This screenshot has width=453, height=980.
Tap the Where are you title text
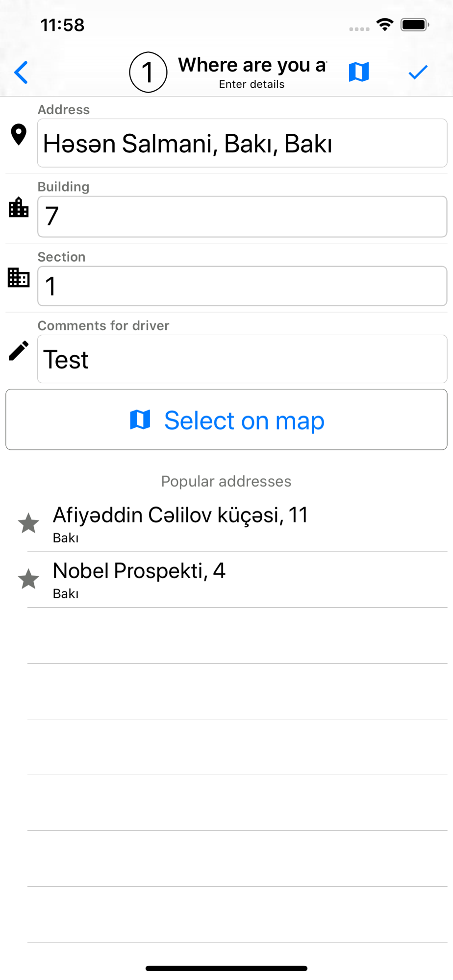[252, 65]
